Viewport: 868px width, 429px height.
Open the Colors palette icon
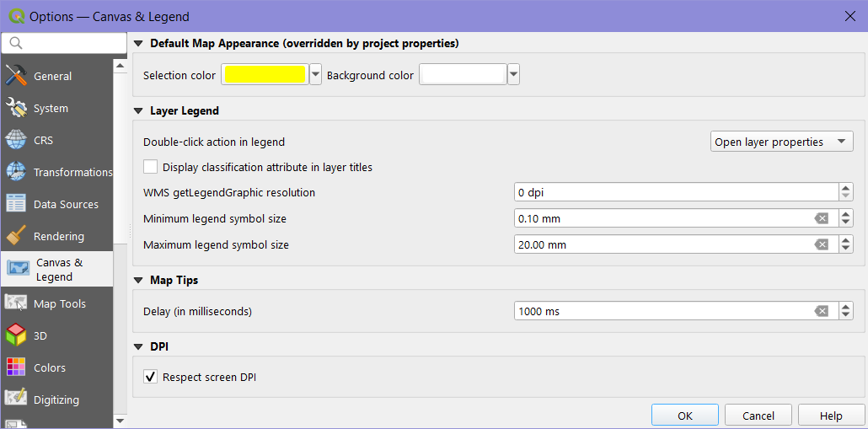16,367
